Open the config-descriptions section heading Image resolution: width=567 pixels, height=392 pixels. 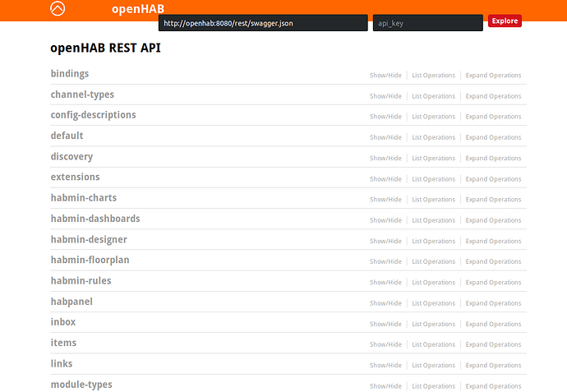(x=94, y=115)
